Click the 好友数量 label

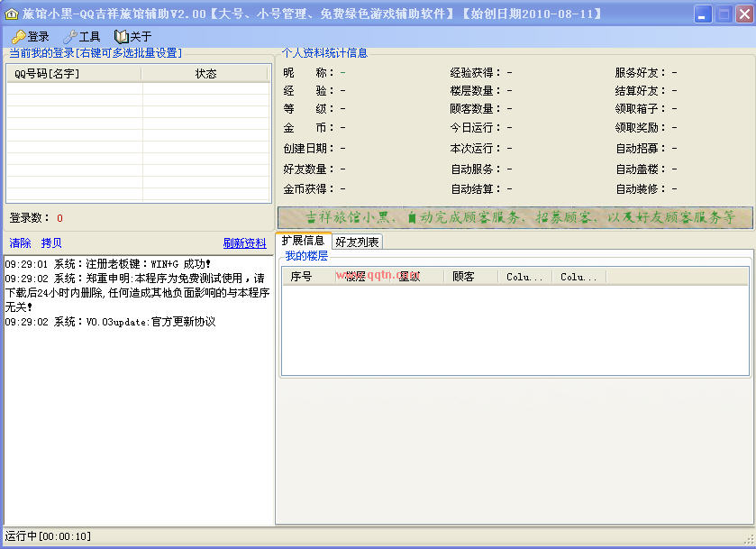click(307, 169)
